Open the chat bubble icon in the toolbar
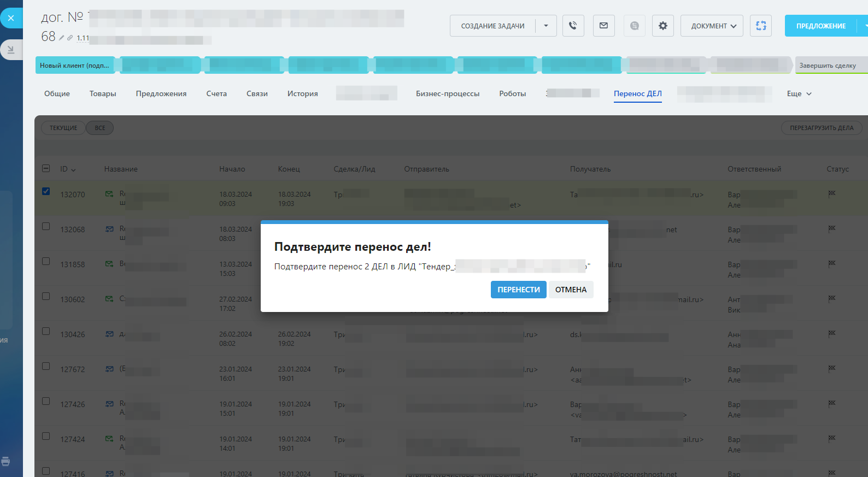 (x=634, y=26)
